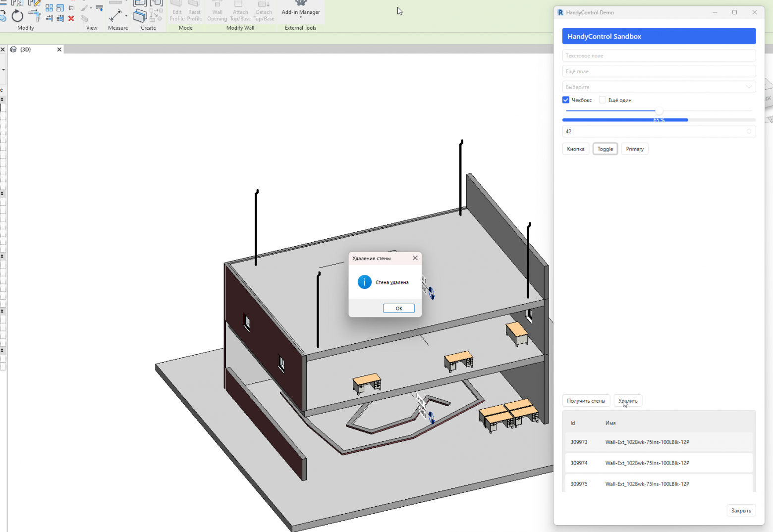The width and height of the screenshot is (773, 532).
Task: Activate the Pin tool
Action: tap(71, 7)
